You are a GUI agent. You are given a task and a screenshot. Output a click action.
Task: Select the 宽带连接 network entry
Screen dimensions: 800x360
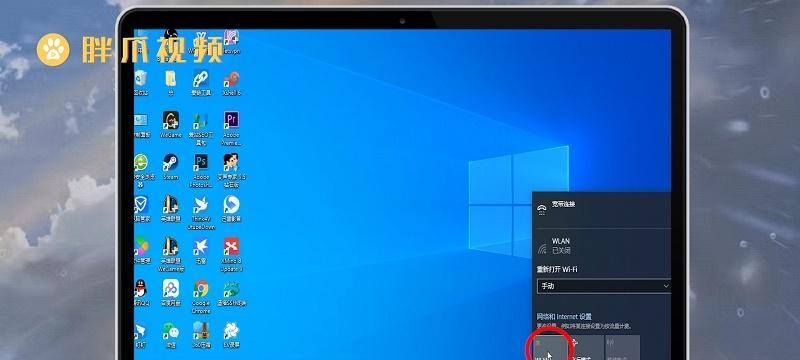click(602, 207)
